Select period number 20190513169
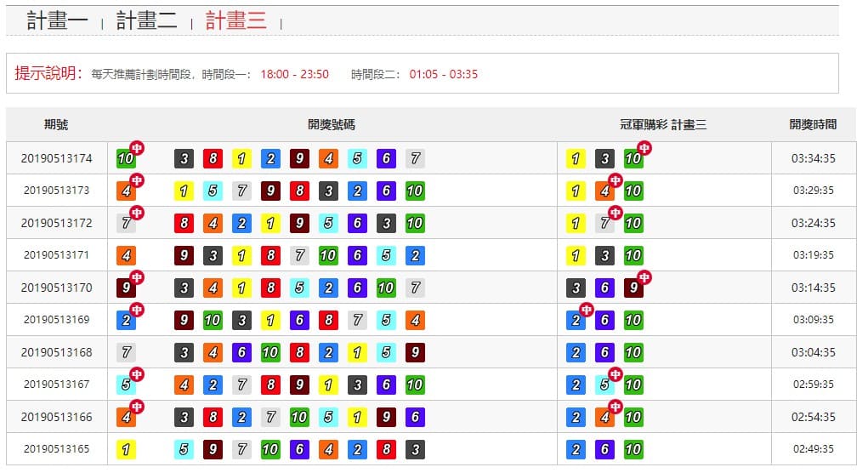Screen dimensions: 868x473 [56, 320]
